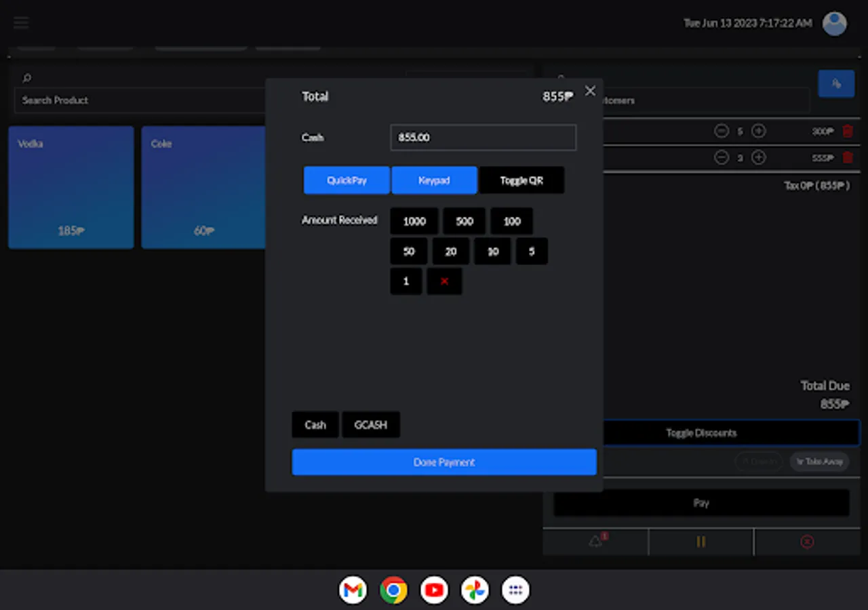
Task: Add 1 to amount received
Action: (x=406, y=281)
